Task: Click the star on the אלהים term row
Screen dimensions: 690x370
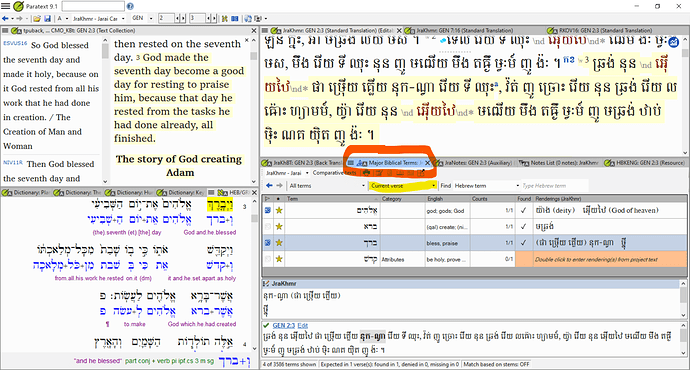Action: tap(279, 211)
